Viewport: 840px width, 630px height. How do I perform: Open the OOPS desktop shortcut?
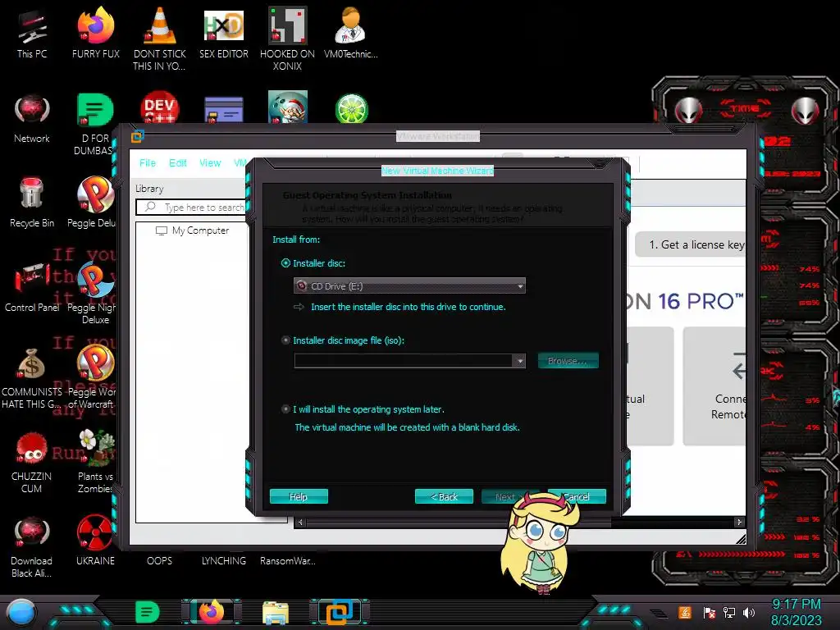(159, 560)
